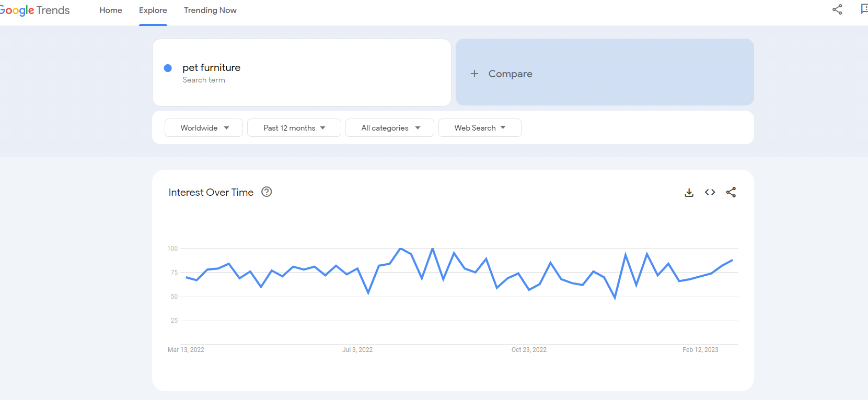Click the plus icon in Compare

point(474,74)
